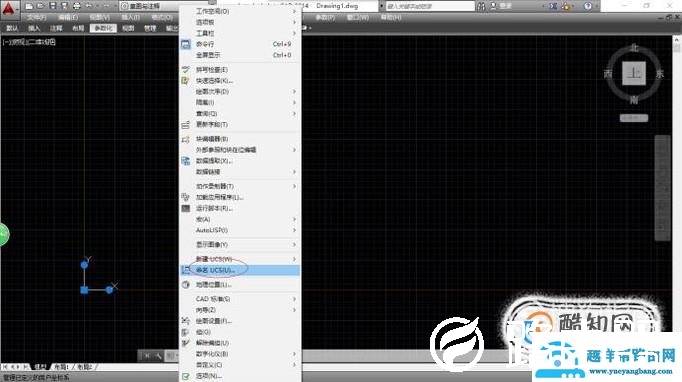The image size is (682, 382).
Task: Click the help question mark icon
Action: tap(588, 6)
